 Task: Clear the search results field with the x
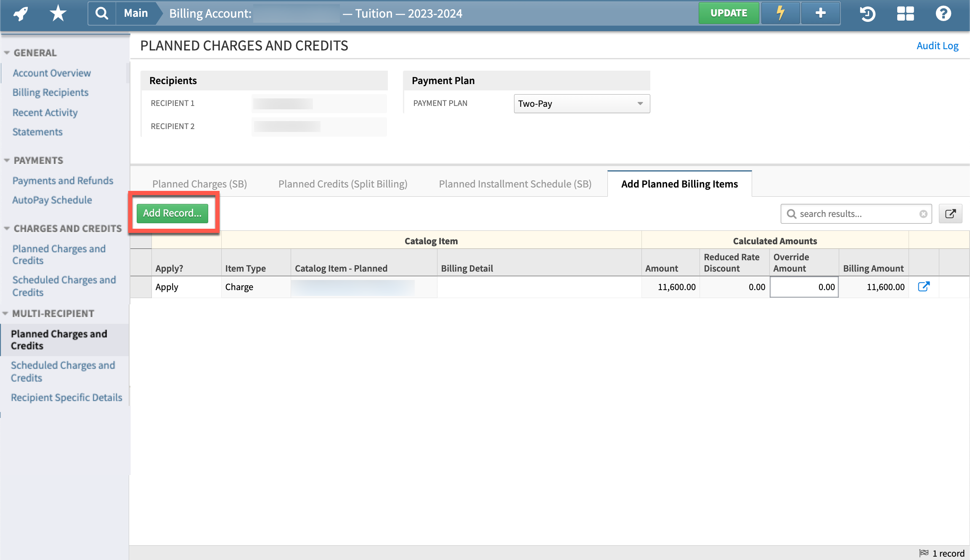[923, 214]
